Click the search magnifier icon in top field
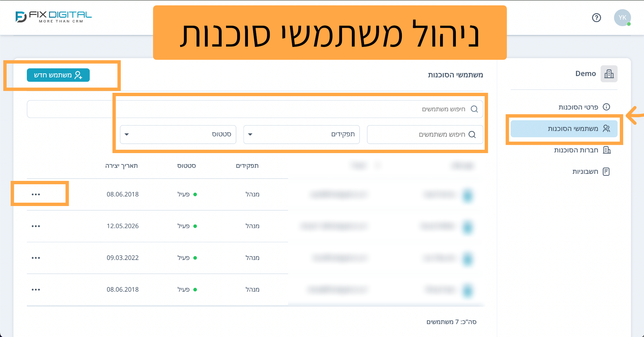Screen dimensions: 644x337 474,109
